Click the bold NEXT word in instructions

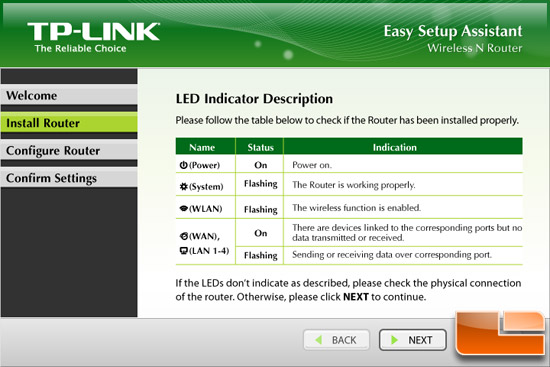pos(356,297)
